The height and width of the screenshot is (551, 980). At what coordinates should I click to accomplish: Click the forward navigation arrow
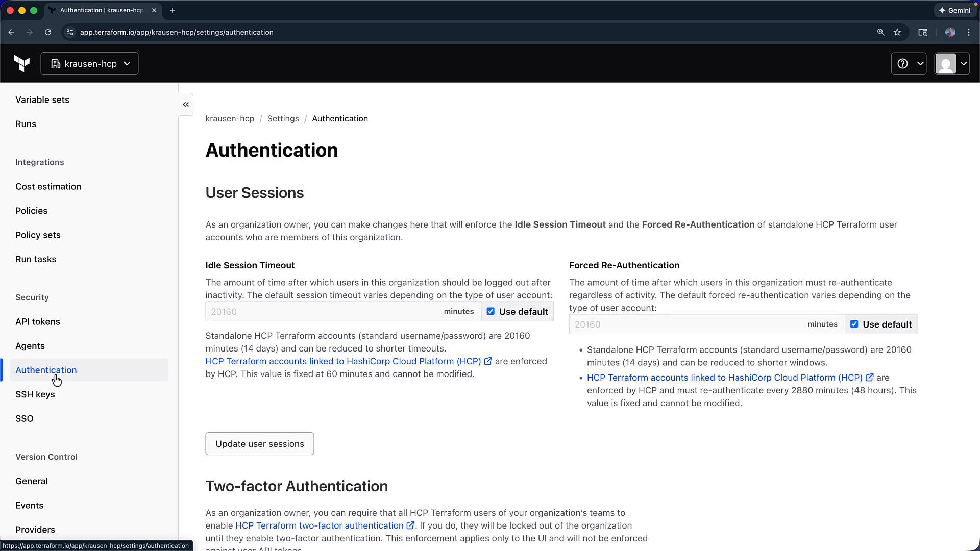tap(30, 32)
